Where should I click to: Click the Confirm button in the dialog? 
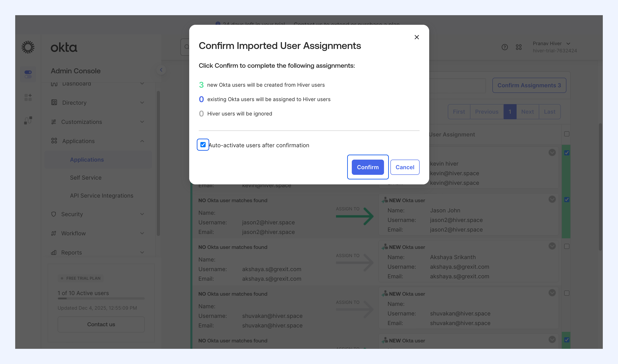(368, 167)
